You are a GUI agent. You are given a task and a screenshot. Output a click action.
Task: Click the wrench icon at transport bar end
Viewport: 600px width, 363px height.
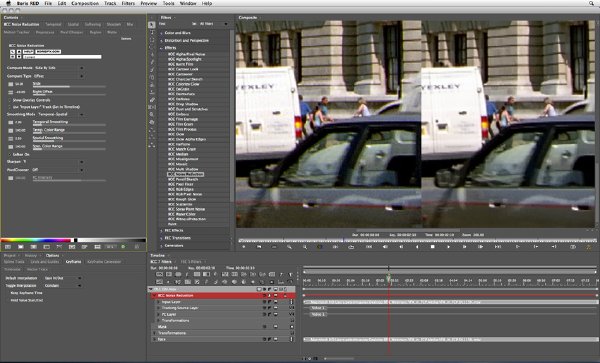point(589,247)
